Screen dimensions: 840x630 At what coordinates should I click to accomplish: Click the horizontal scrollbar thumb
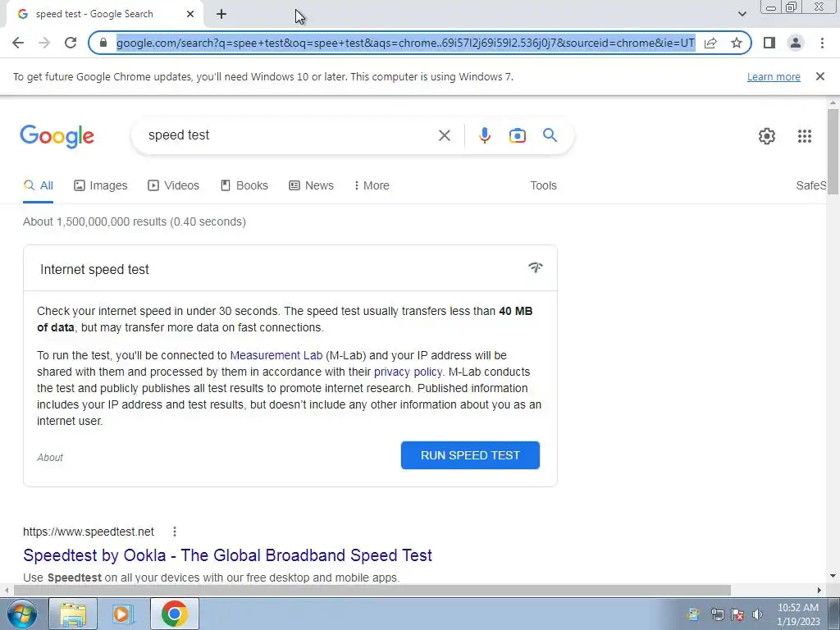coord(372,591)
